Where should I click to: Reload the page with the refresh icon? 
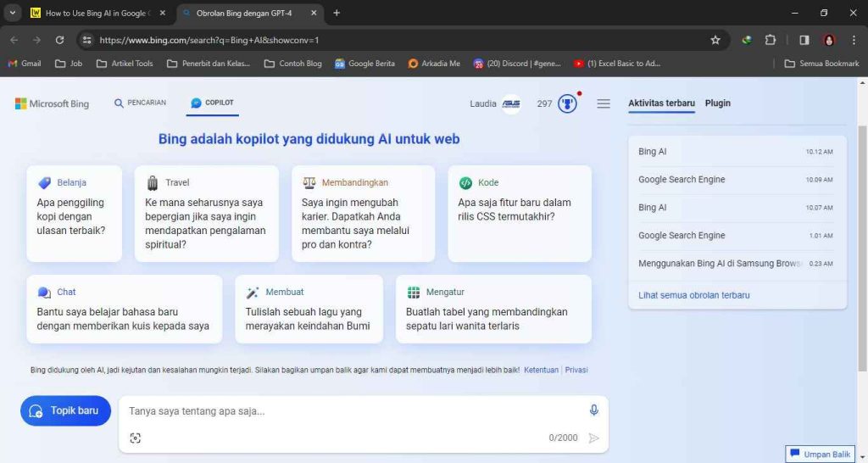(x=59, y=40)
